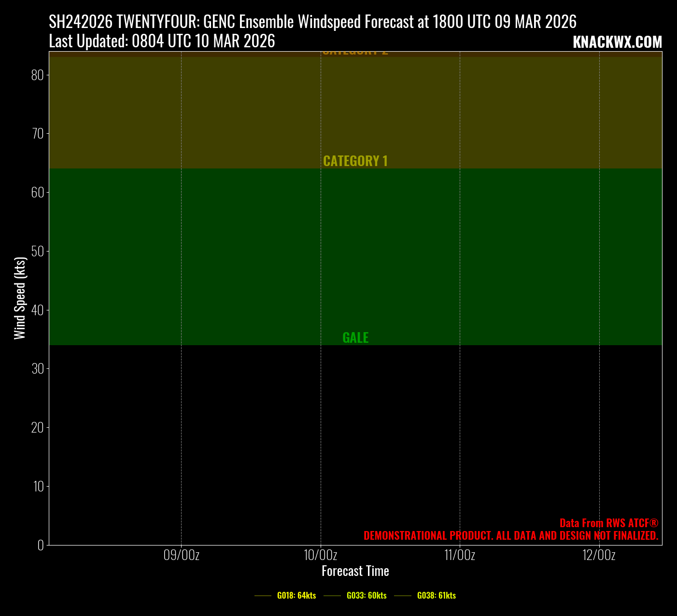
Task: Click the 11/00z forecast time tick
Action: tap(460, 555)
